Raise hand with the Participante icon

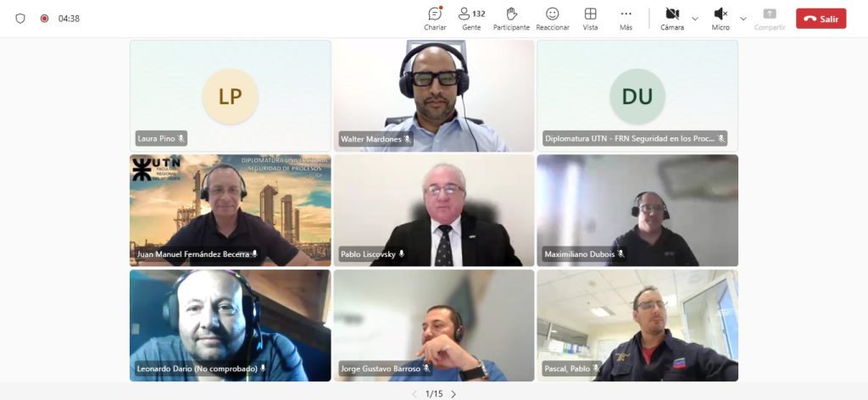pyautogui.click(x=511, y=19)
